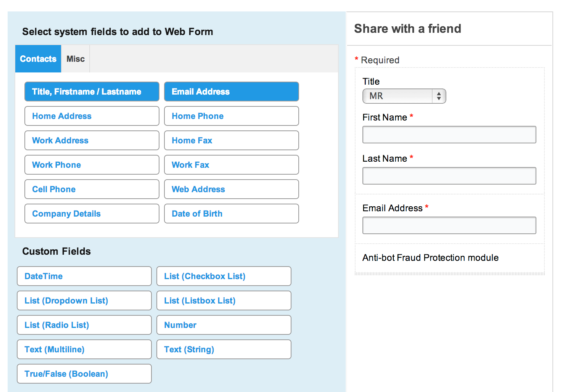The image size is (573, 392).
Task: Add a DateTime custom field
Action: coord(84,276)
